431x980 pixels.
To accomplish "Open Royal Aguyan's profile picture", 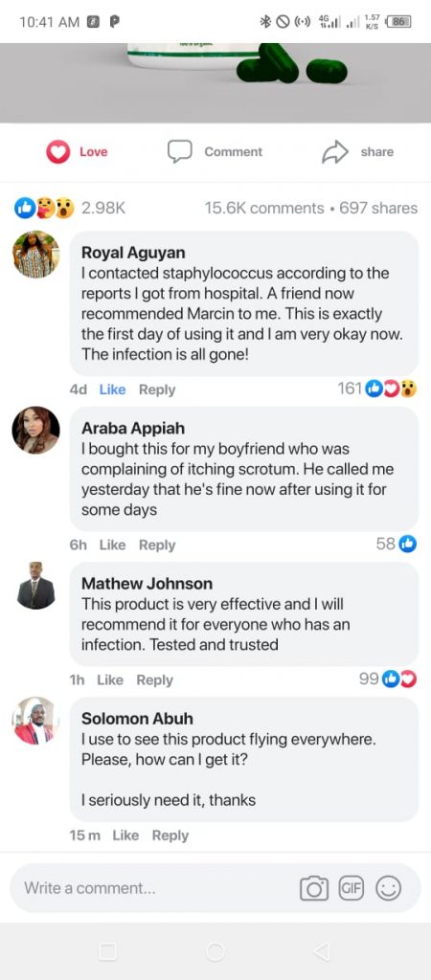I will 36,254.
